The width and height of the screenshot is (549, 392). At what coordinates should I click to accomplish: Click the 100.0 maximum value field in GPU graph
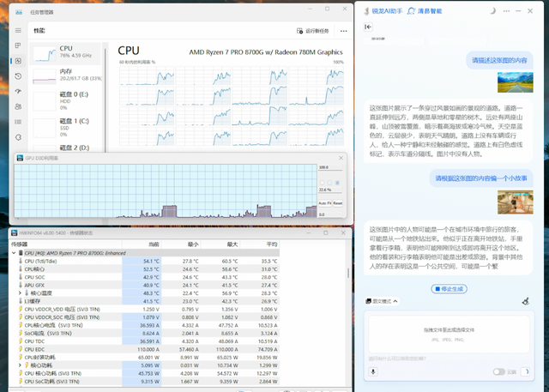pos(330,167)
